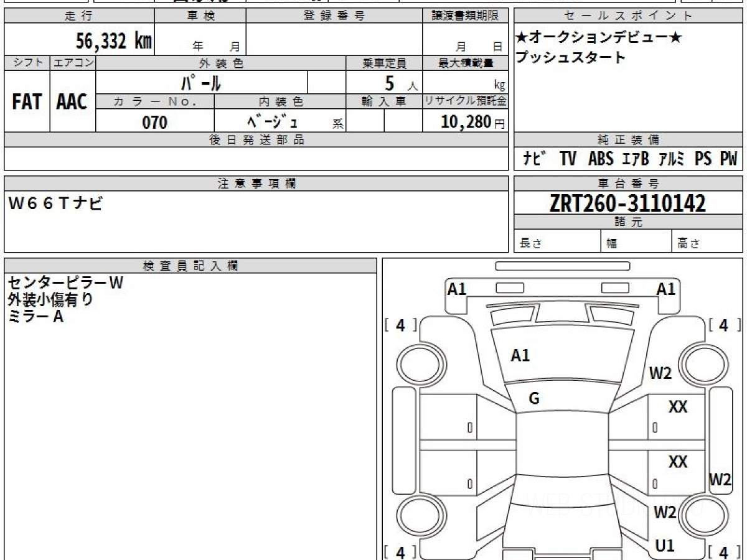Viewport: 747px width, 560px height.
Task: Select the センターピラーW inspector note
Action: (66, 282)
